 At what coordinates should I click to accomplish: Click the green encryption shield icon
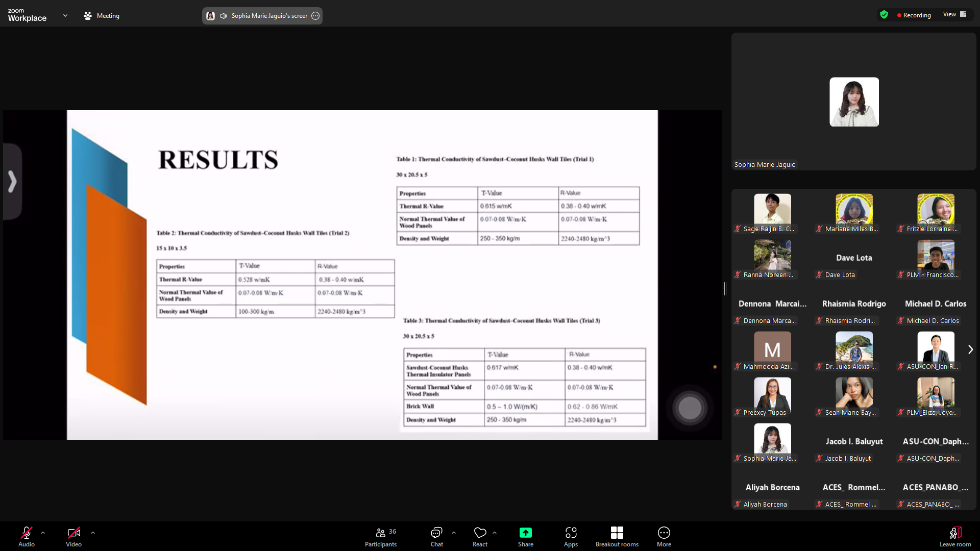[x=884, y=15]
